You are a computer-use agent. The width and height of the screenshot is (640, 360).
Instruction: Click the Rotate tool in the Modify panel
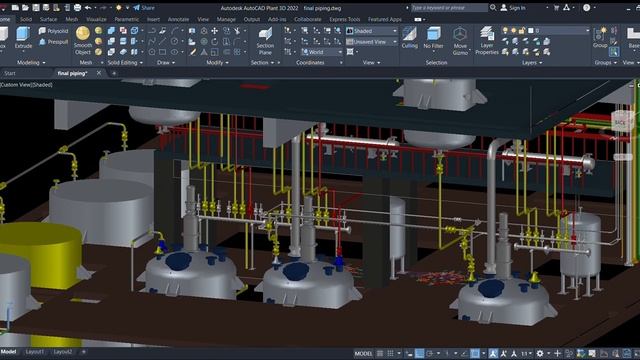coord(214,41)
